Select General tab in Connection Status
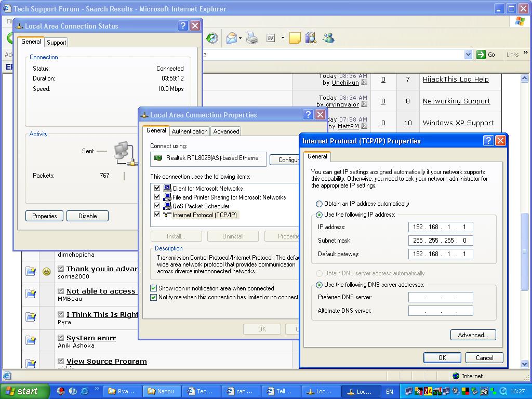This screenshot has width=532, height=399. (31, 42)
